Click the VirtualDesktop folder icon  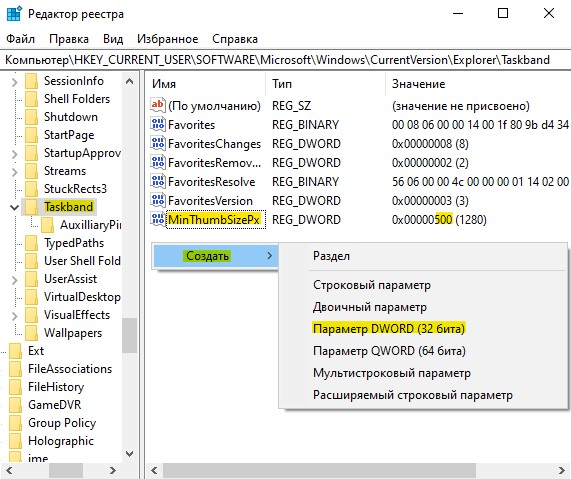tap(31, 297)
